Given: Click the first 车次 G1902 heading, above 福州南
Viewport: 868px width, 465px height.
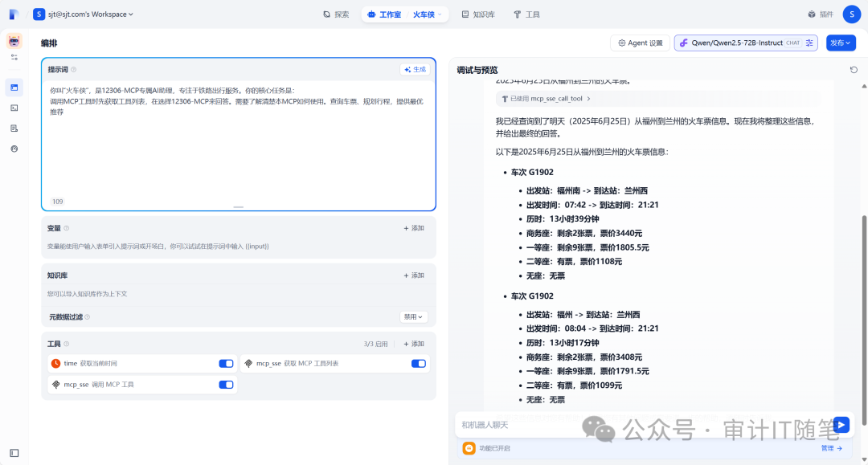Looking at the screenshot, I should tap(532, 172).
